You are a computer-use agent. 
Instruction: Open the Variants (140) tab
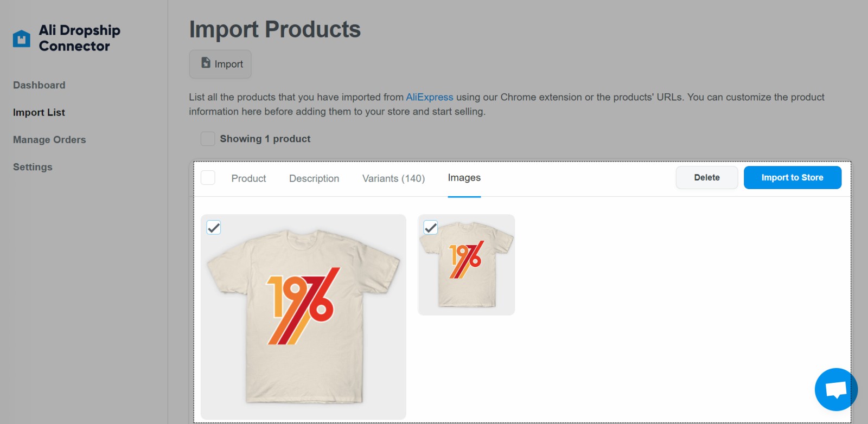point(393,178)
